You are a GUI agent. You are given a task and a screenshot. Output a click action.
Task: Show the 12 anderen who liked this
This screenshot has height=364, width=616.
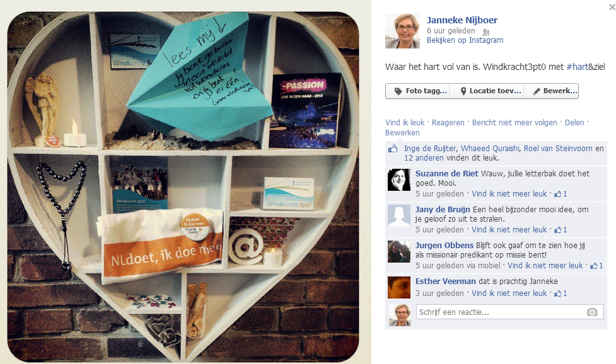click(424, 158)
